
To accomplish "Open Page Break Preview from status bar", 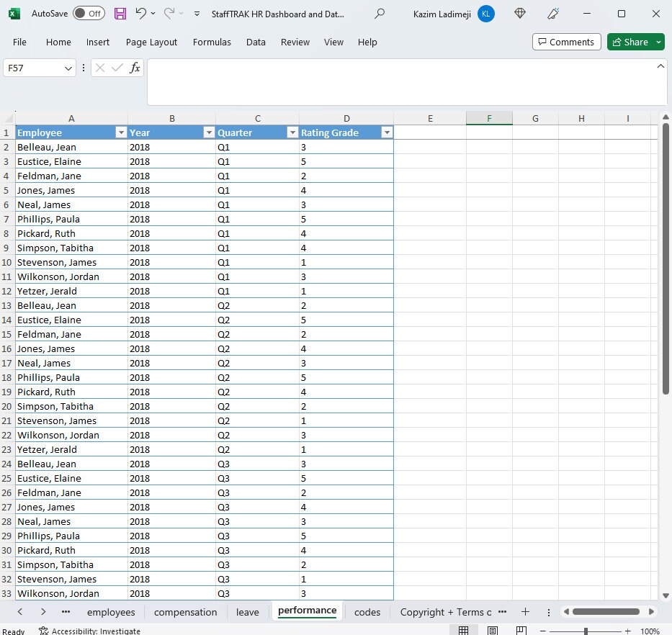I will 521,630.
